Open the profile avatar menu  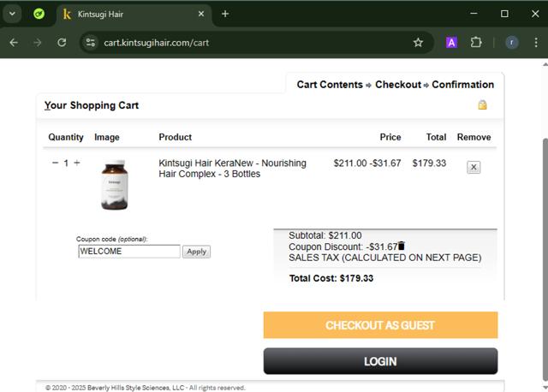(x=512, y=43)
